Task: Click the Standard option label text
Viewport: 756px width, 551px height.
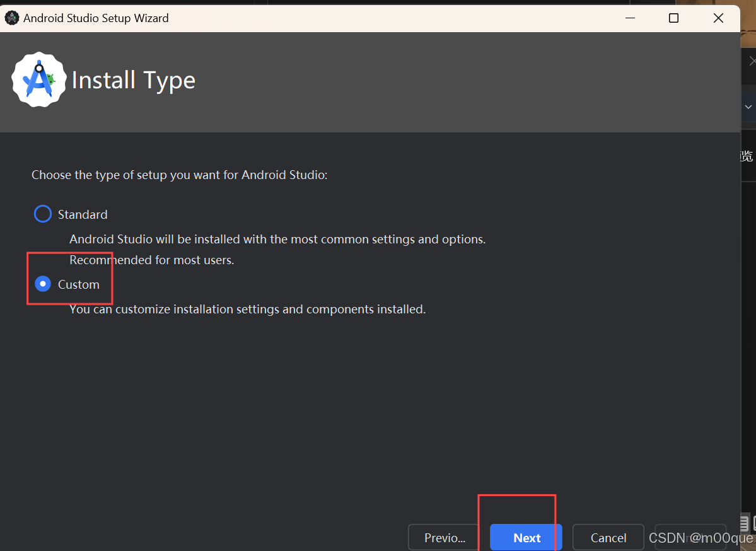Action: pyautogui.click(x=84, y=214)
